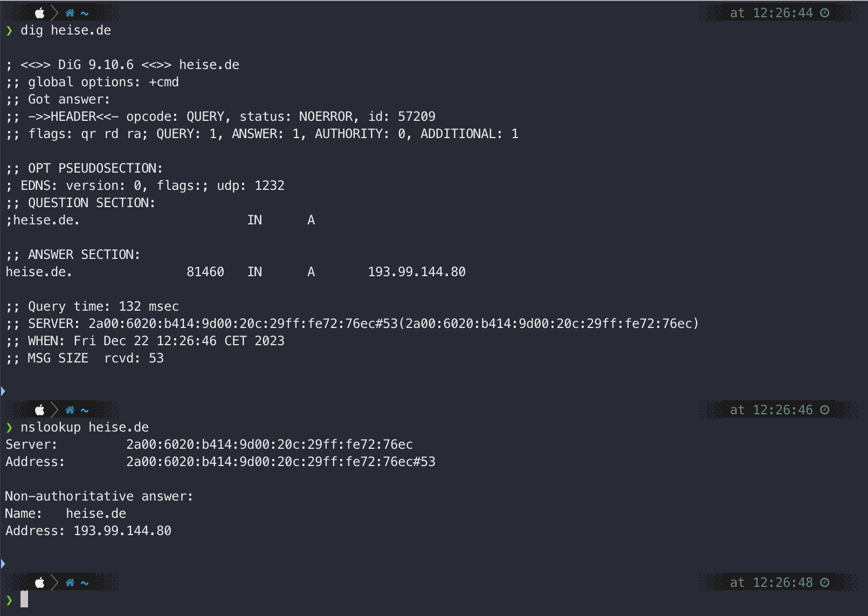Image resolution: width=868 pixels, height=616 pixels.
Task: Click the blinking cursor on the last line
Action: click(24, 599)
